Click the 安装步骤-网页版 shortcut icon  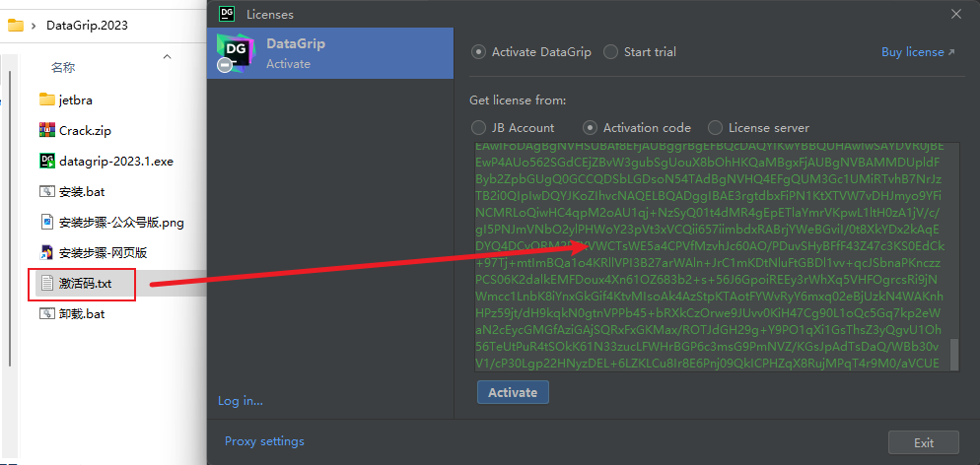[47, 253]
